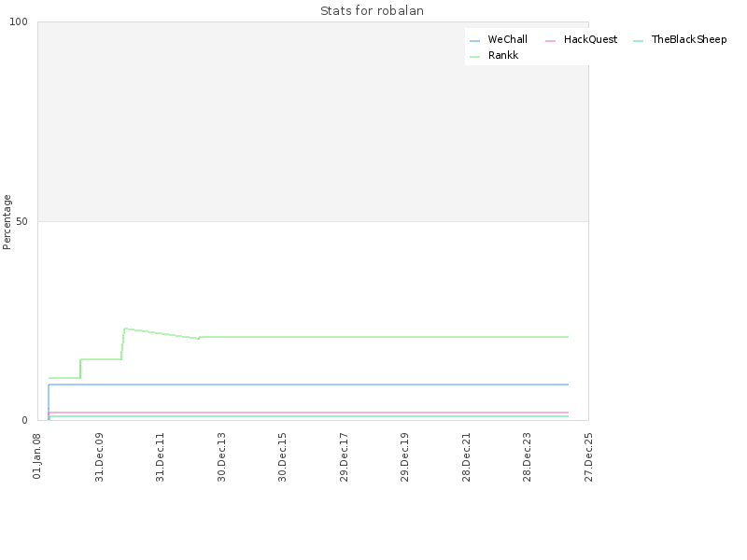The width and height of the screenshot is (747, 560).
Task: Click the 30.Dec.13 x-axis date label
Action: click(x=221, y=457)
